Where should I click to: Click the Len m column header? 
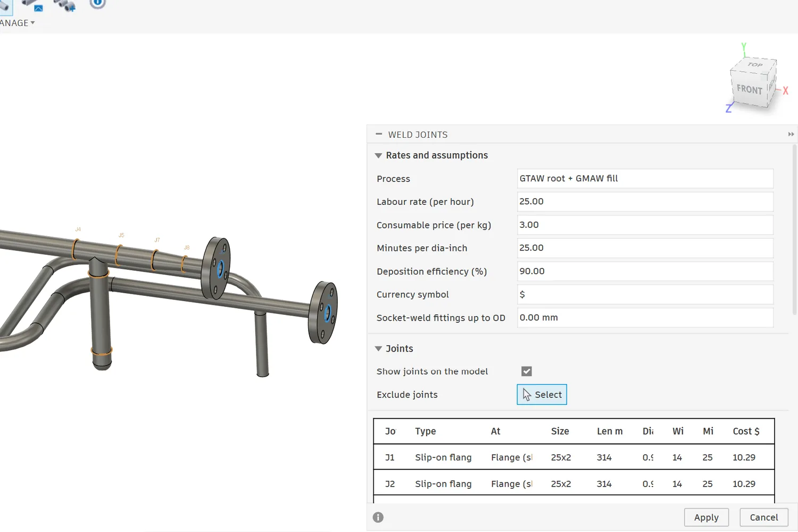point(610,431)
